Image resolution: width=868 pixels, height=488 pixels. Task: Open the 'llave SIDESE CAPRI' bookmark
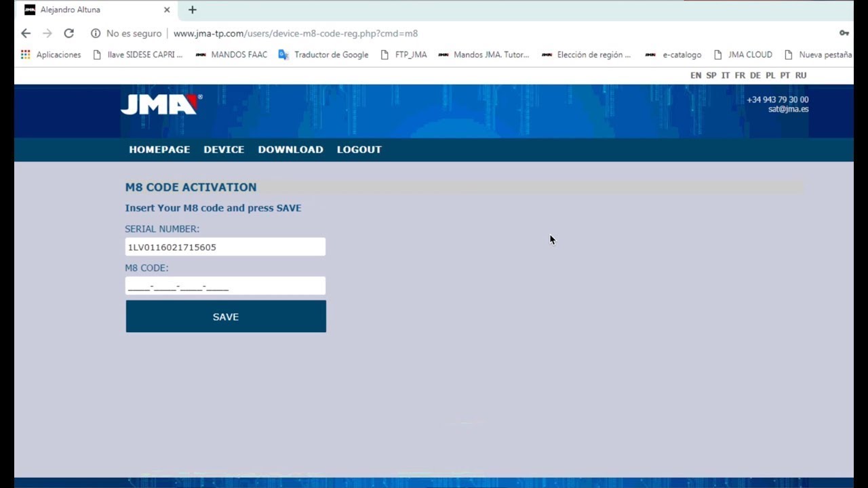138,54
